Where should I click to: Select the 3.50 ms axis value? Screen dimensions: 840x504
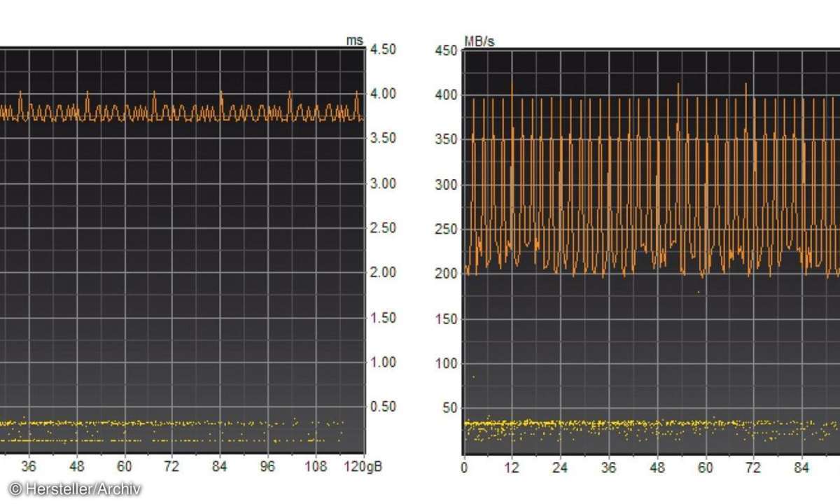[384, 139]
